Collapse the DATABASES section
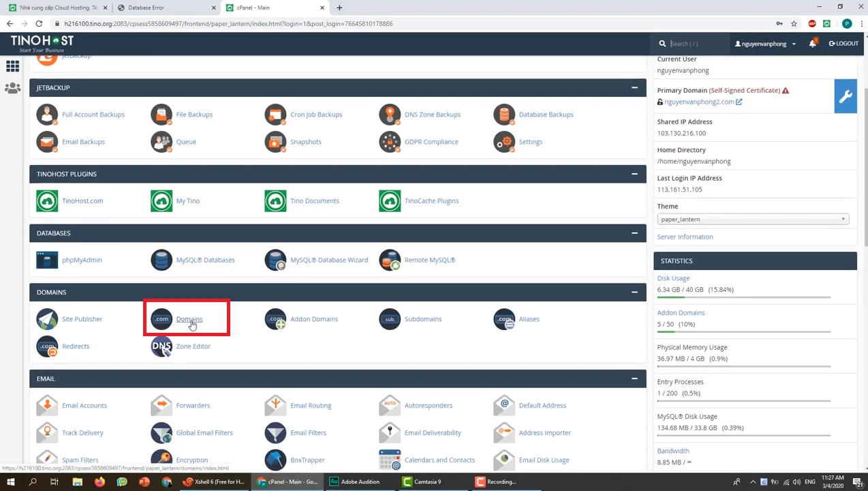This screenshot has height=491, width=868. (634, 233)
